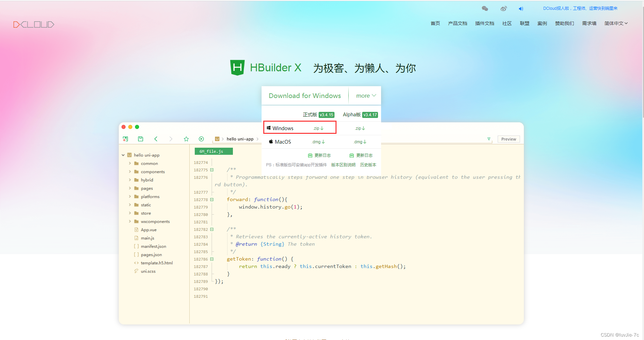
Task: Fold code block at line 182775
Action: click(x=212, y=170)
